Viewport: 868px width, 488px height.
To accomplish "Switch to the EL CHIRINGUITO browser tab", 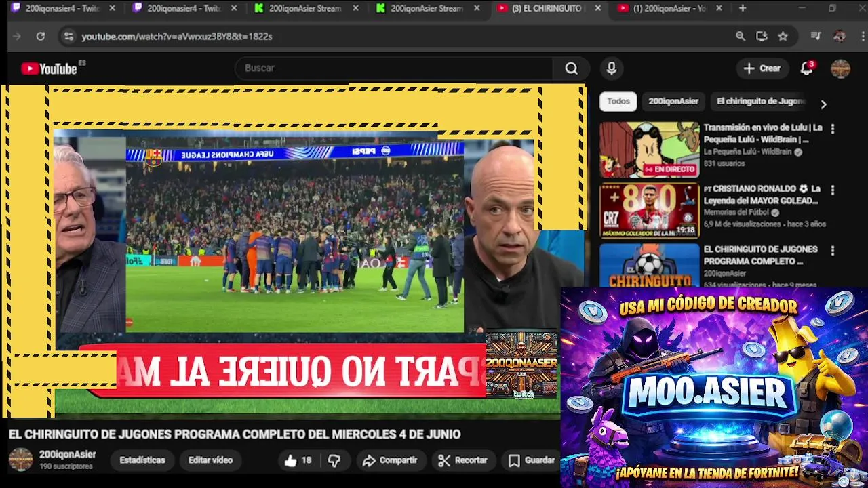I will [x=549, y=8].
